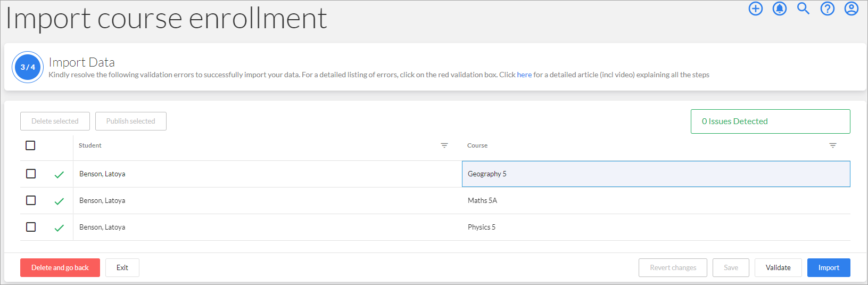Click Benson, Latoya in the Geography 5 row
Viewport: 868px width, 285px height.
[102, 174]
